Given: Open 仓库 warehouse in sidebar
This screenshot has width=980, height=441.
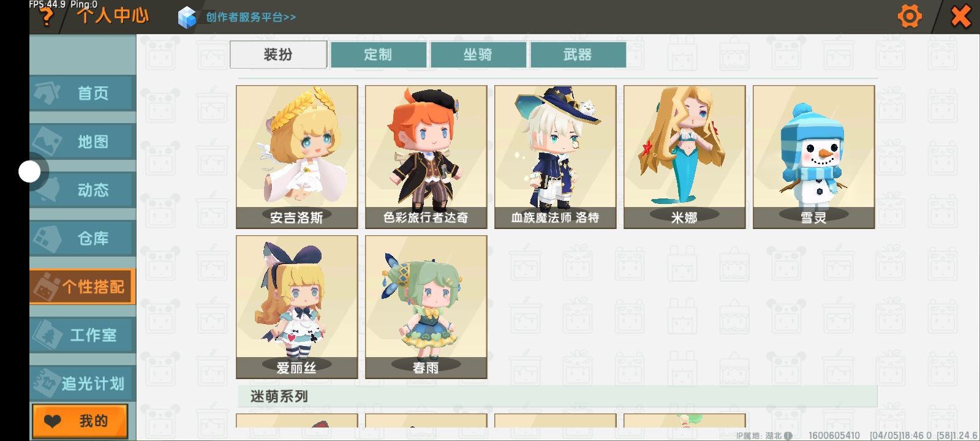Looking at the screenshot, I should click(83, 238).
